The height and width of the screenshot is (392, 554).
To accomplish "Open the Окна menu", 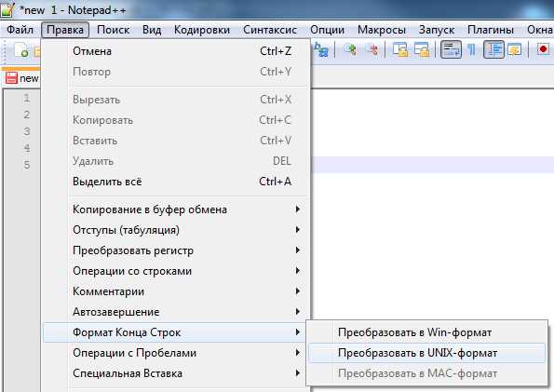I will (540, 30).
